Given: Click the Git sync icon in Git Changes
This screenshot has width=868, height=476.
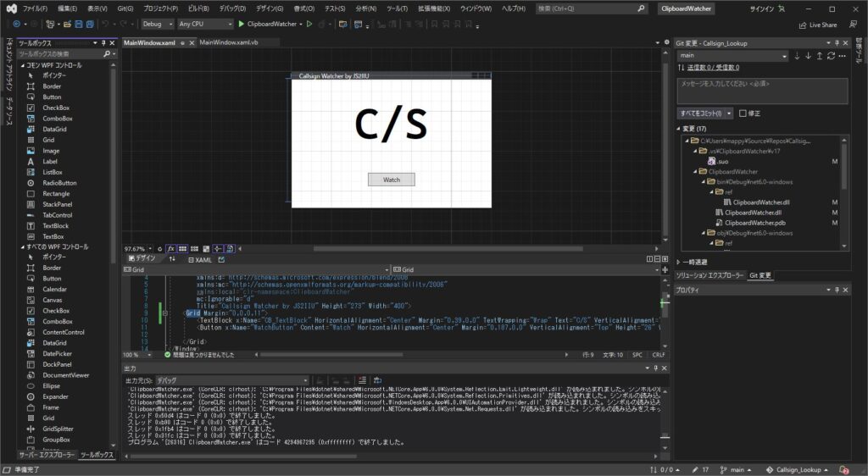Looking at the screenshot, I should click(831, 56).
